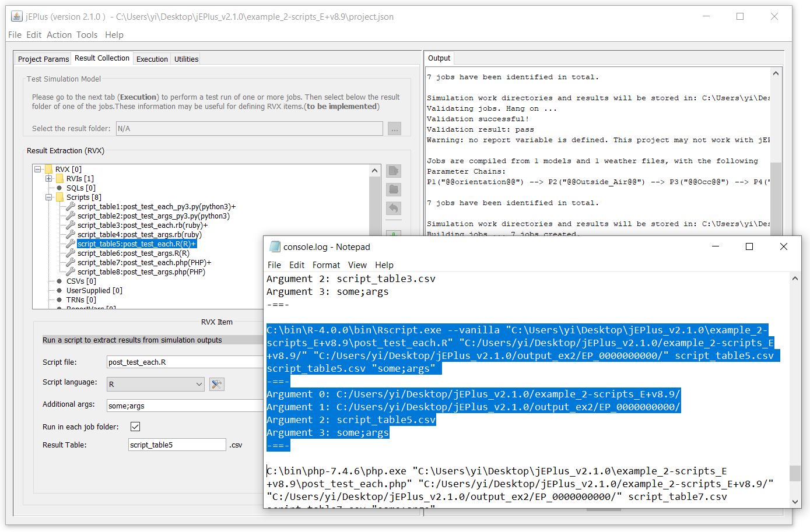Open the jEPlus Action menu
The height and width of the screenshot is (532, 810).
[x=59, y=35]
